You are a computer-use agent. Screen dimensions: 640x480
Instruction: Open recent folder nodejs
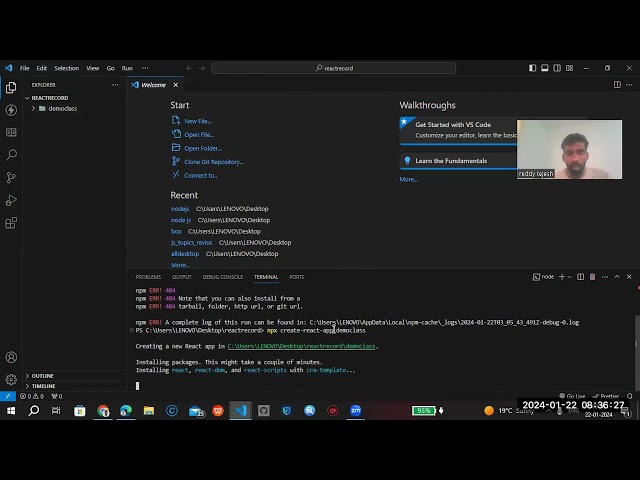(180, 209)
